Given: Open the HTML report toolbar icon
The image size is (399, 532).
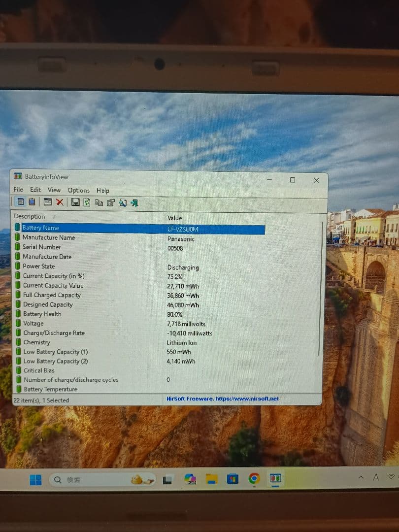Looking at the screenshot, I should [x=123, y=201].
